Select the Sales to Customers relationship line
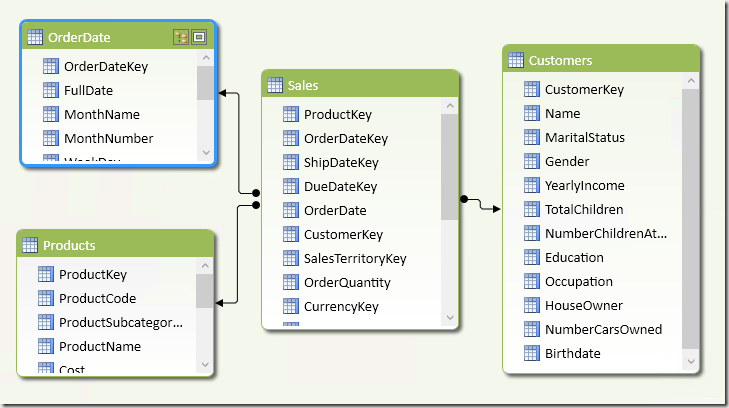The height and width of the screenshot is (408, 729). (x=480, y=204)
